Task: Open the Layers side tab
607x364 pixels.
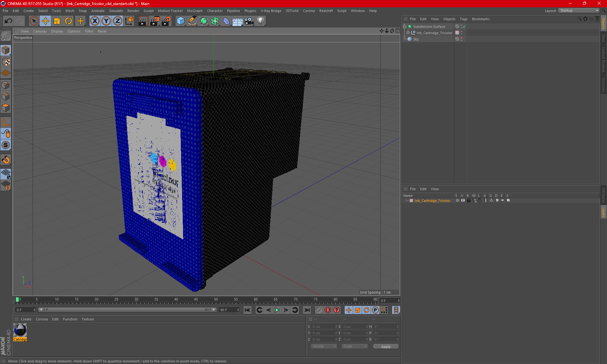Action: pyautogui.click(x=604, y=212)
